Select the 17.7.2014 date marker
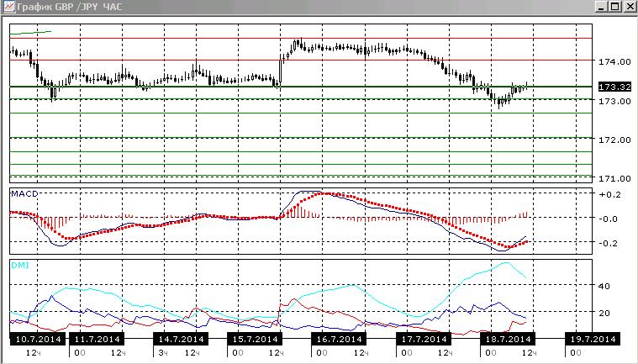This screenshot has width=638, height=364. point(424,339)
